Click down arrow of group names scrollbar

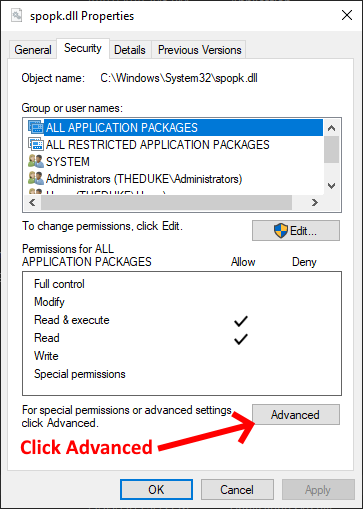(x=331, y=186)
